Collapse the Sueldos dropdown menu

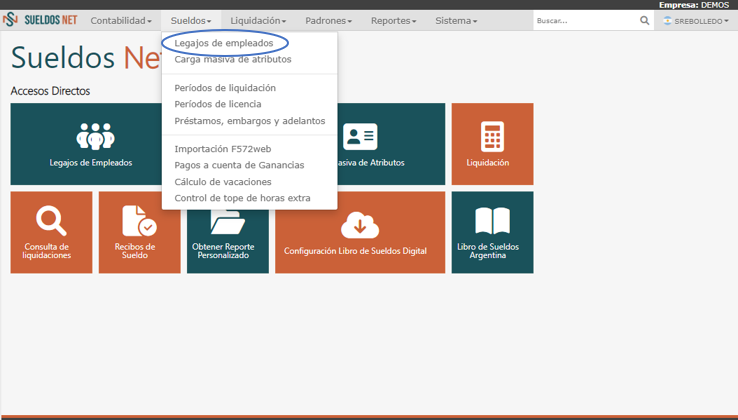(x=191, y=21)
